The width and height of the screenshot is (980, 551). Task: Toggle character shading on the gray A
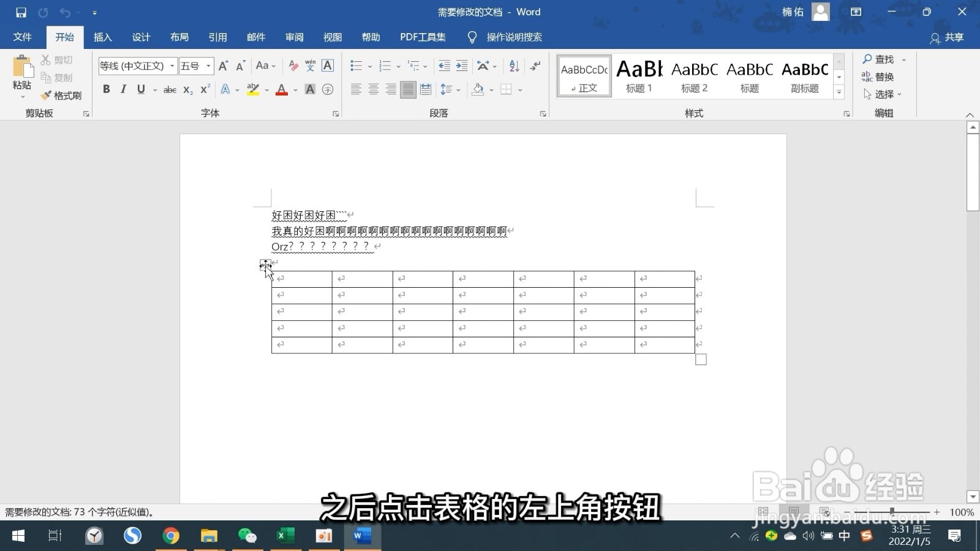click(x=311, y=89)
